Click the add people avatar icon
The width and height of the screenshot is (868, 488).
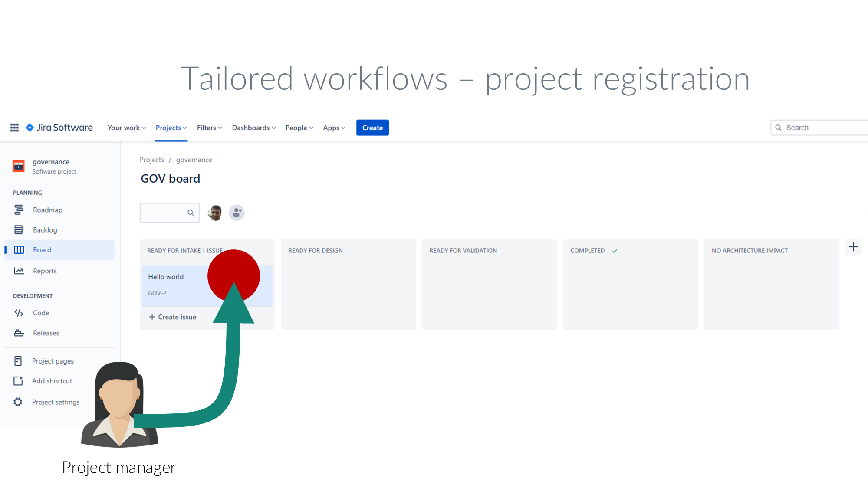(x=237, y=213)
